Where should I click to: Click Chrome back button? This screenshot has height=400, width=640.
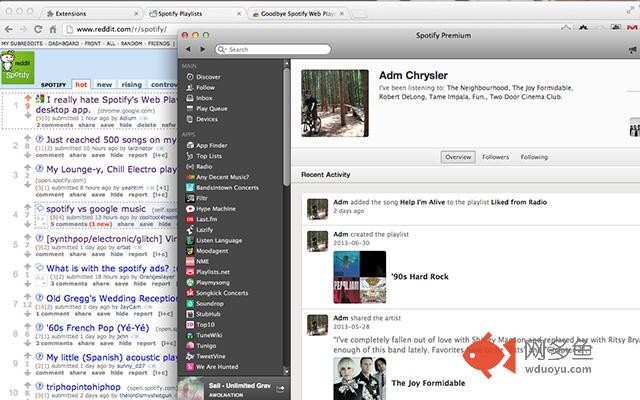[9, 29]
